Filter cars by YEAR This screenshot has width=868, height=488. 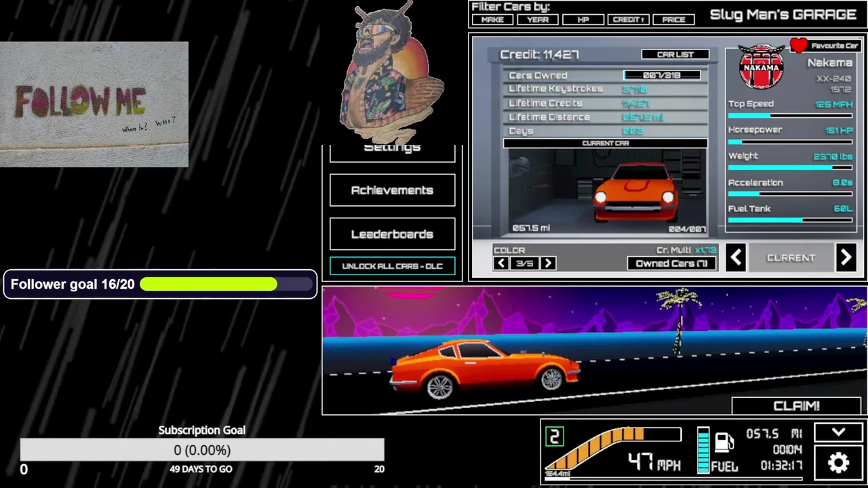(x=538, y=20)
